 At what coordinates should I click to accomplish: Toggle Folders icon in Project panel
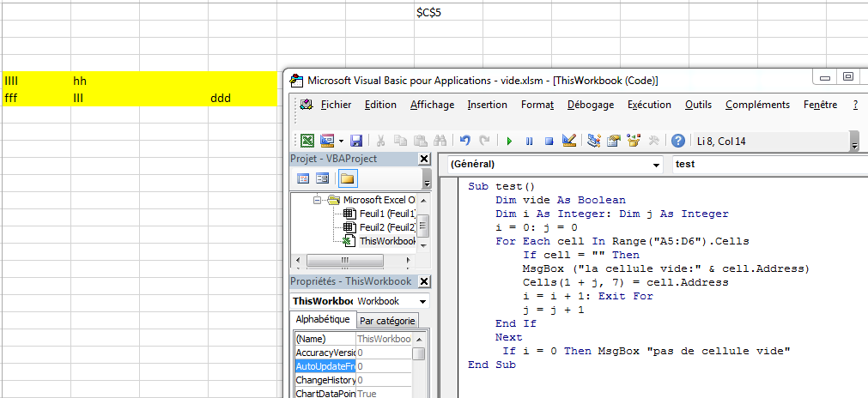coord(348,178)
